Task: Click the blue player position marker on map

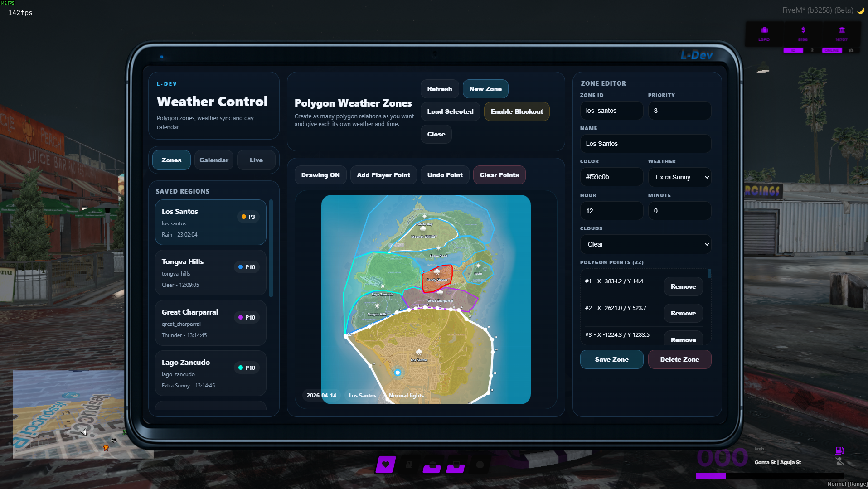Action: 398,373
